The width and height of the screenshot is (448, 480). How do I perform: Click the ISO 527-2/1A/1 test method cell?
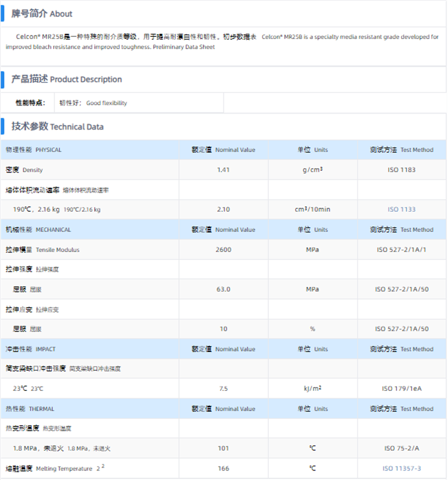pos(402,250)
